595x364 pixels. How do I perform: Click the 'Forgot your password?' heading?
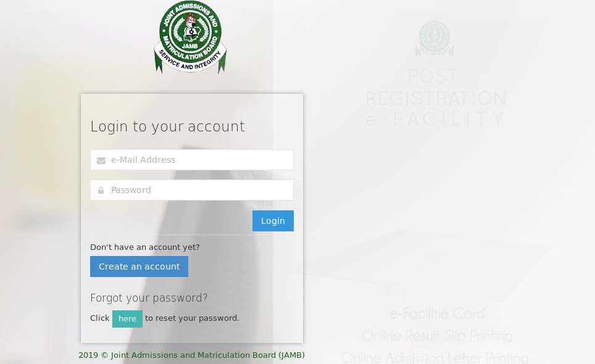[x=149, y=298]
